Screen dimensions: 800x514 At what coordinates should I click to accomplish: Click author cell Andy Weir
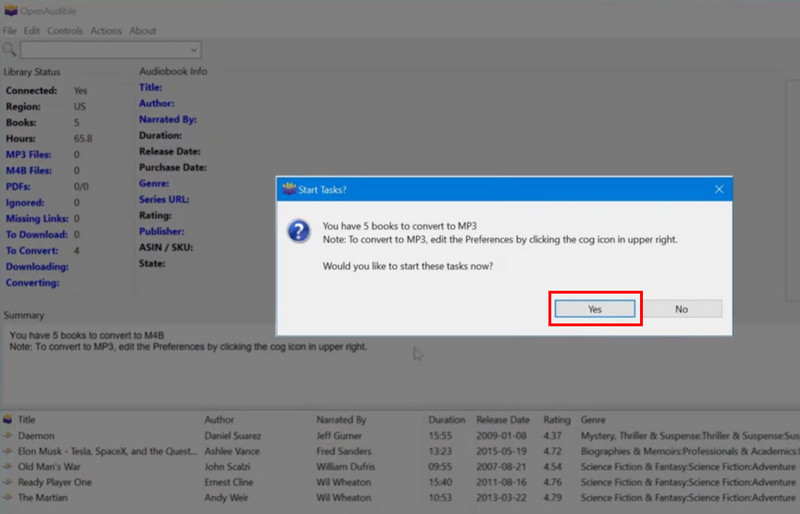click(x=226, y=497)
